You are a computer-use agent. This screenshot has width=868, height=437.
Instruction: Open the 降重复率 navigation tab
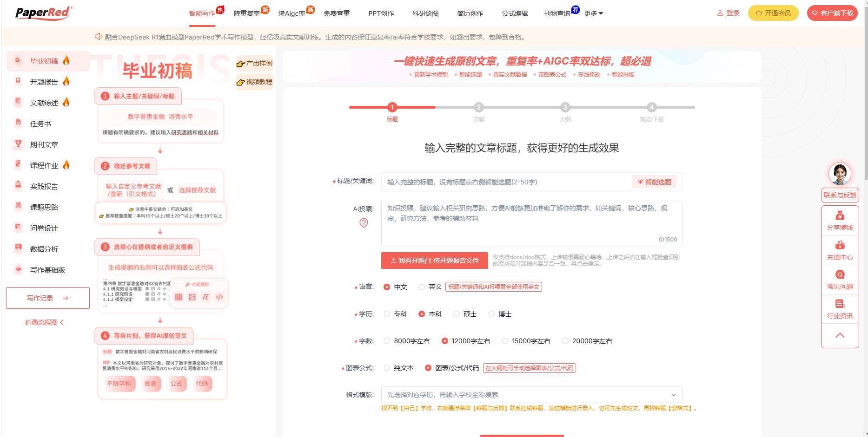[x=247, y=13]
